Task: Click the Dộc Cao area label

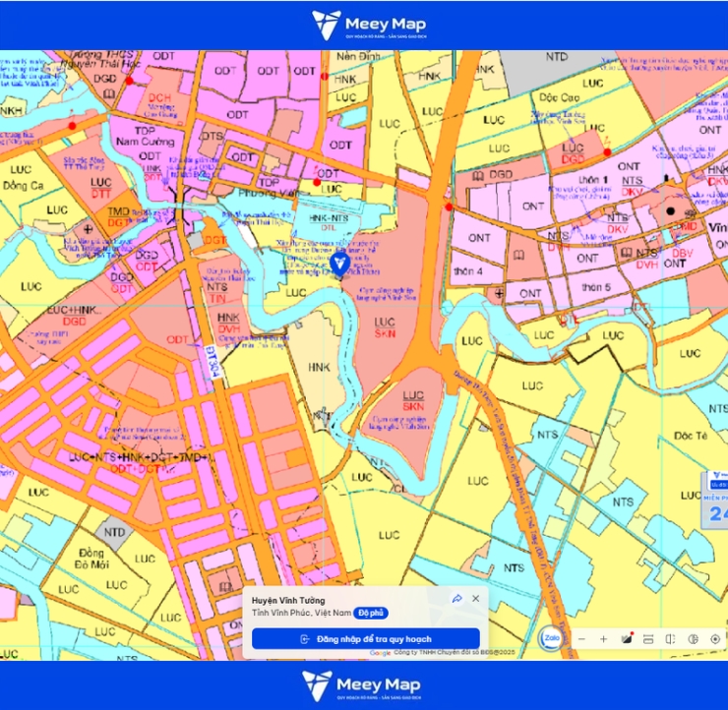Action: coord(559,97)
